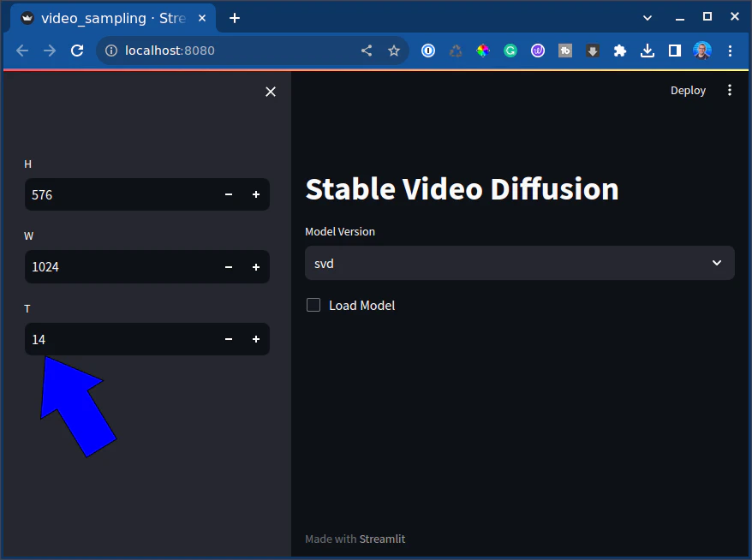Open the browser Downloads panel
The height and width of the screenshot is (560, 752).
coord(648,51)
